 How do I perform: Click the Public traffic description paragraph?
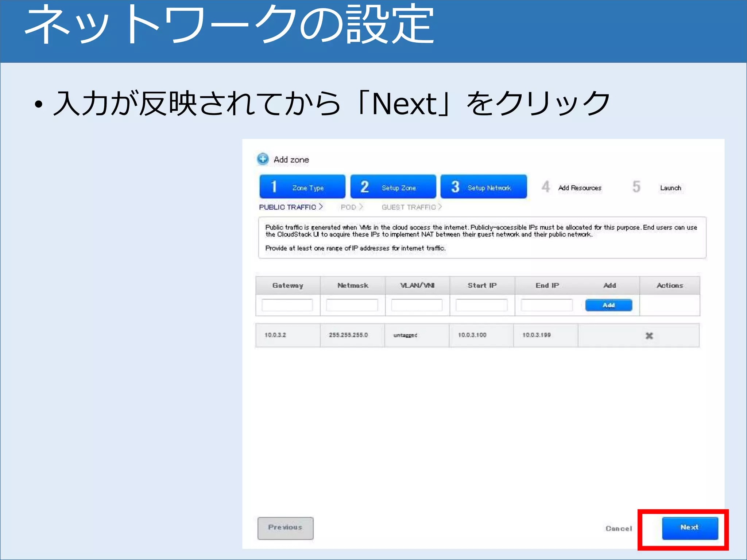(x=481, y=231)
